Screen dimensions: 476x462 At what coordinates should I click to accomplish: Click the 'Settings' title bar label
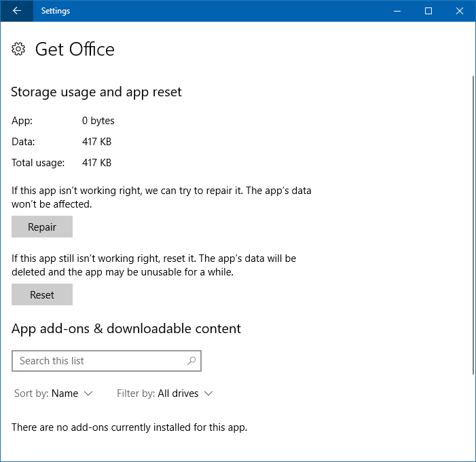point(56,11)
